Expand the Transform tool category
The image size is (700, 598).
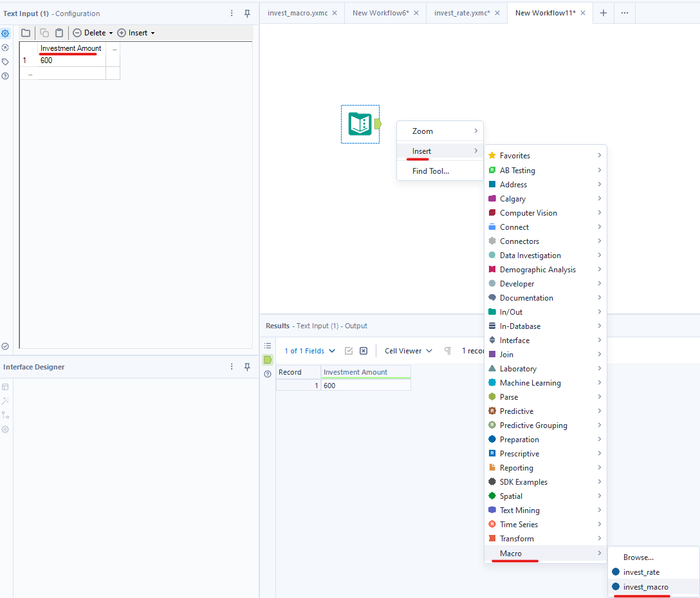[545, 539]
